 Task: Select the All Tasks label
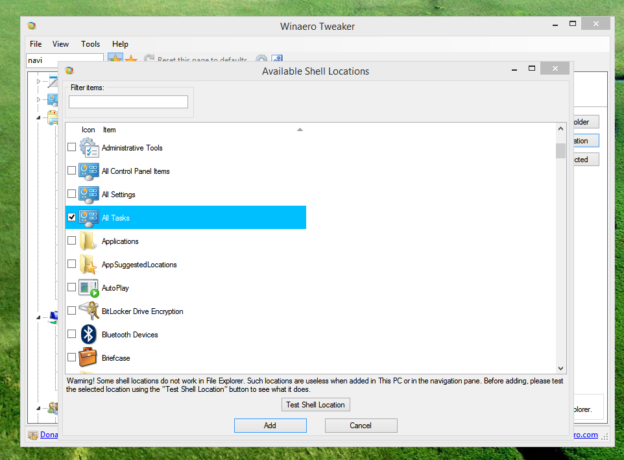pyautogui.click(x=116, y=218)
